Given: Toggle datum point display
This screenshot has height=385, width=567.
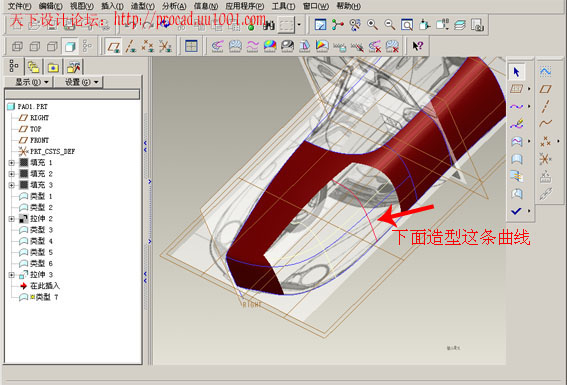Looking at the screenshot, I should point(148,46).
